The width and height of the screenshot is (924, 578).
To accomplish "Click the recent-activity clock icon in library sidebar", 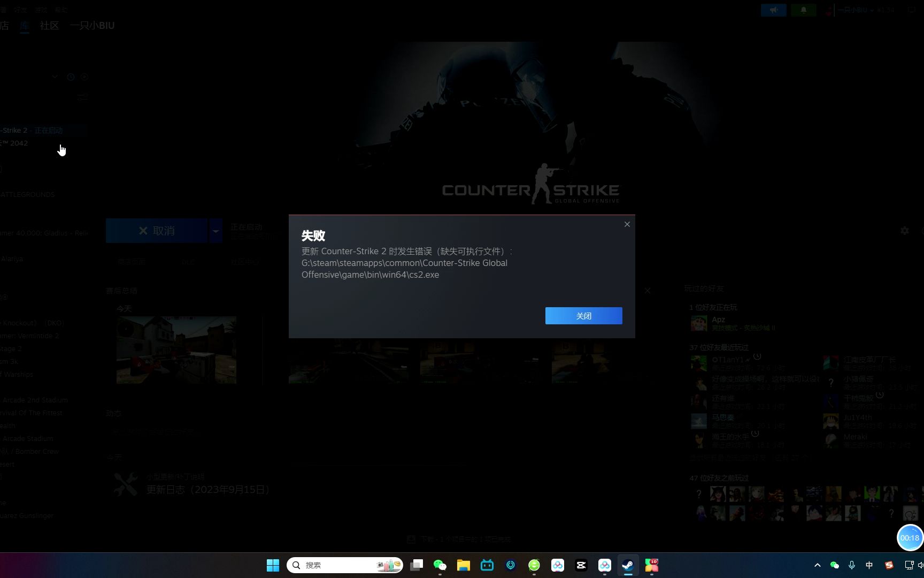I will coord(71,77).
